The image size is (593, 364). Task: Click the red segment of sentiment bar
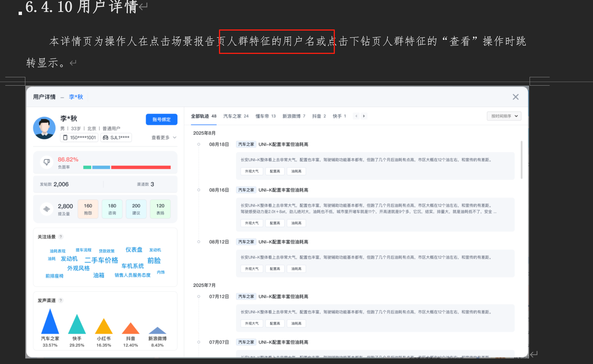[x=141, y=167]
